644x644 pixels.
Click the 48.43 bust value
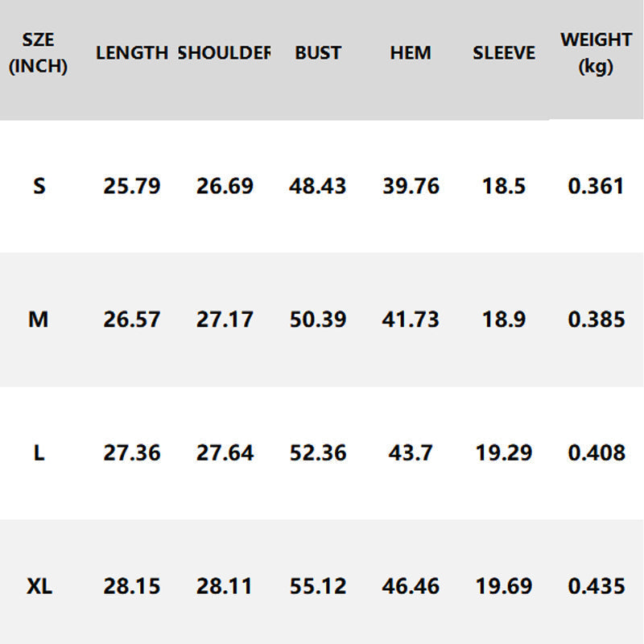(318, 187)
